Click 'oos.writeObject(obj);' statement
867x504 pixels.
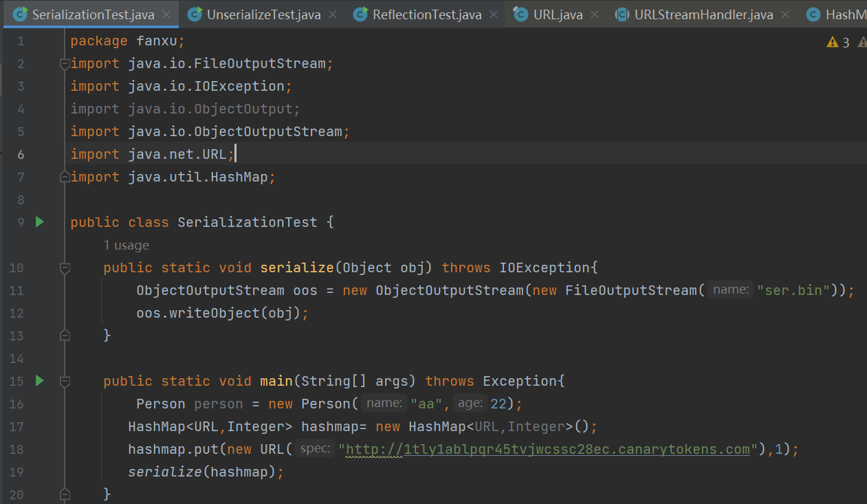click(x=223, y=313)
